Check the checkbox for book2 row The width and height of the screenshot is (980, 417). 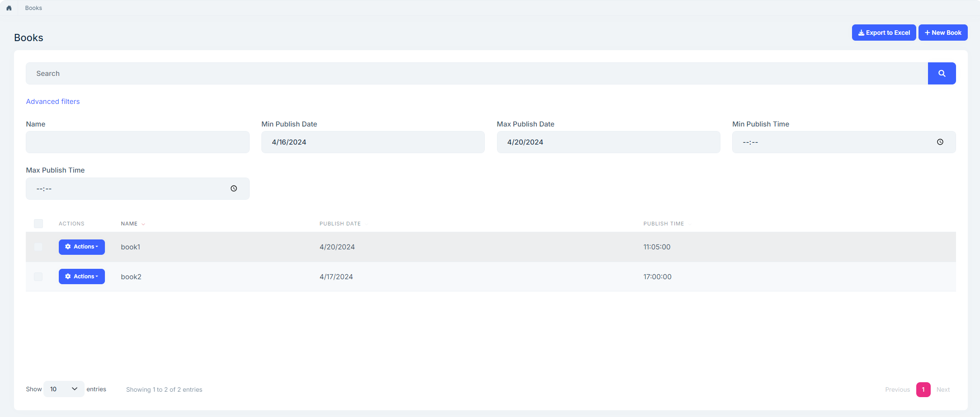[x=38, y=277]
